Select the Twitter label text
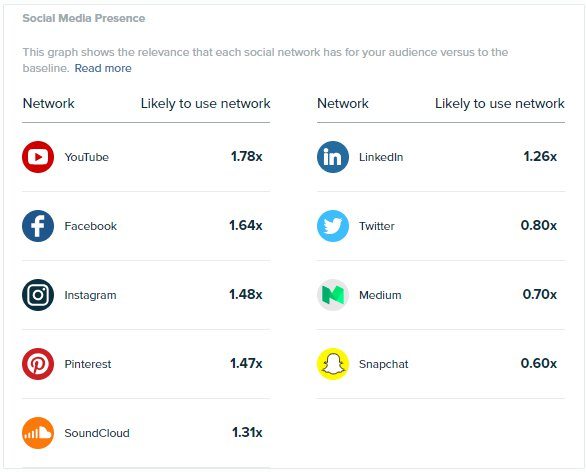Screen dimensions: 586x472 tap(377, 226)
